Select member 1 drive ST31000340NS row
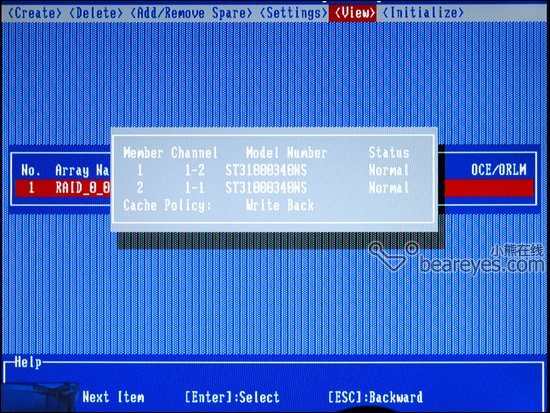Viewport: 550px width, 413px height. tap(266, 170)
